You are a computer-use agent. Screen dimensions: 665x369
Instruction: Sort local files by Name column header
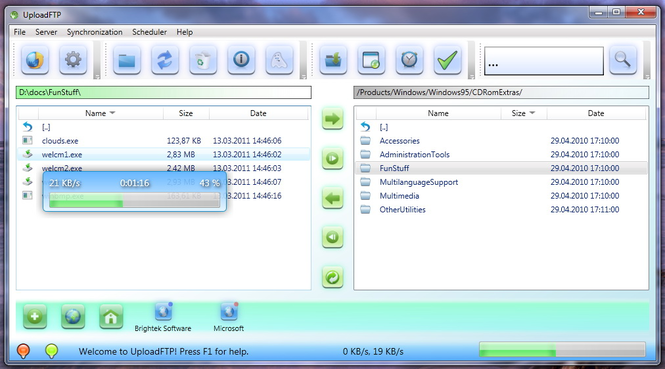tap(101, 113)
